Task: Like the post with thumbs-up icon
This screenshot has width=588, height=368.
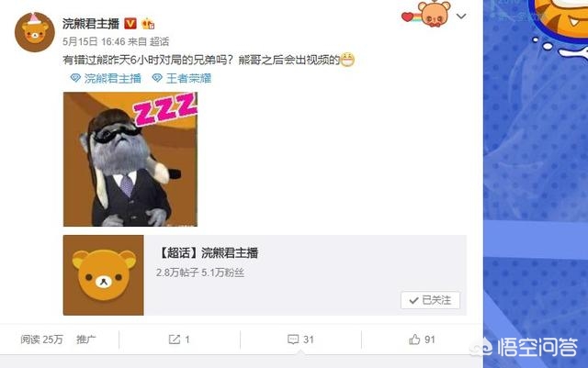Action: 414,340
